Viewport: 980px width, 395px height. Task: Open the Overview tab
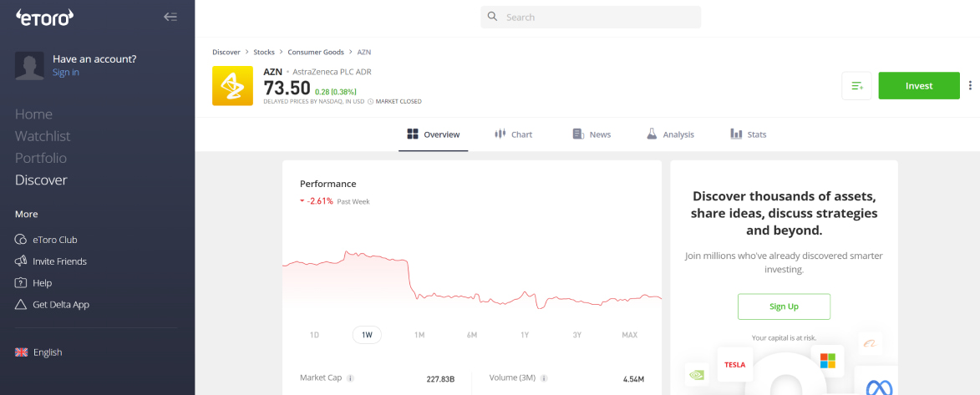point(433,134)
